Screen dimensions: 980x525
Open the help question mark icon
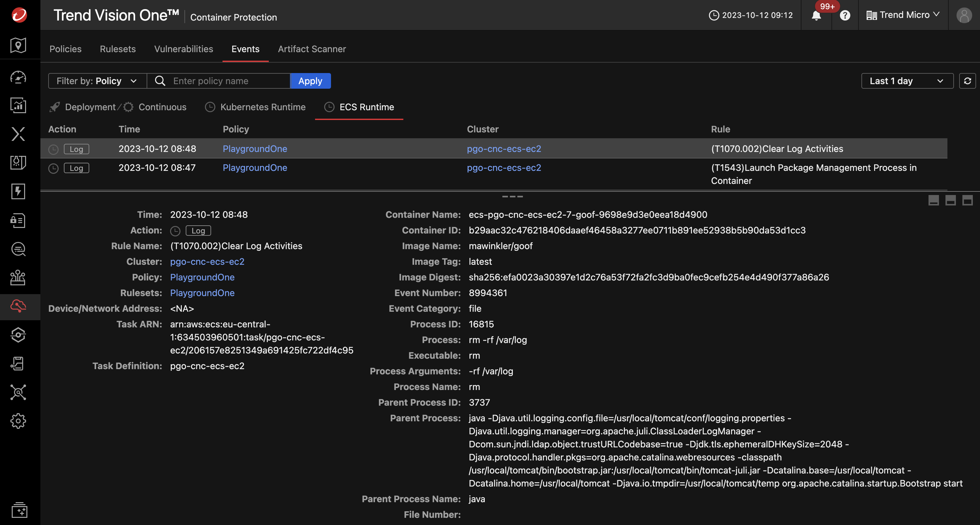click(845, 15)
